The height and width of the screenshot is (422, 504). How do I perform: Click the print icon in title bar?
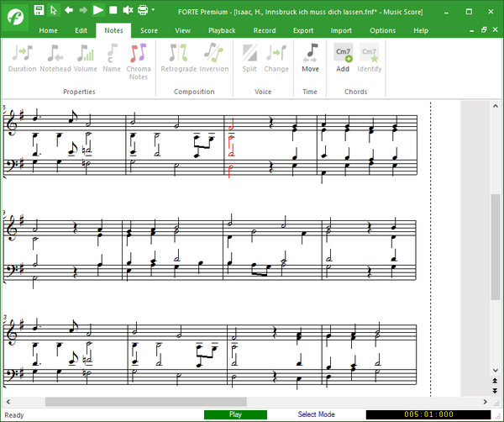142,10
